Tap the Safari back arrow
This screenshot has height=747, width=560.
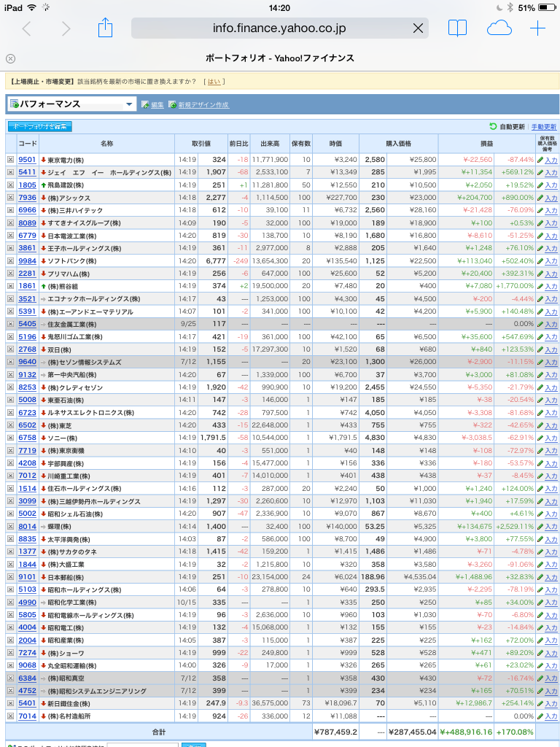point(27,28)
